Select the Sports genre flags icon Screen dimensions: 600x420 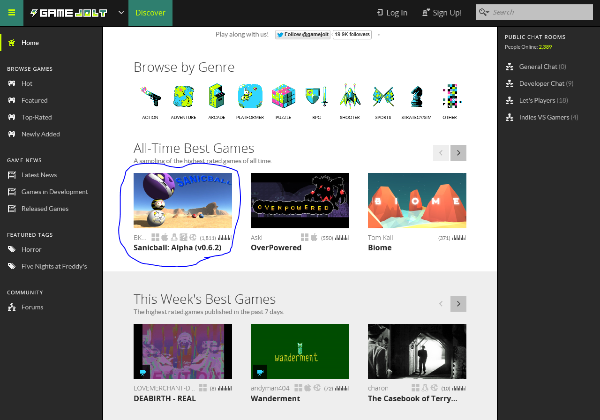(x=383, y=96)
